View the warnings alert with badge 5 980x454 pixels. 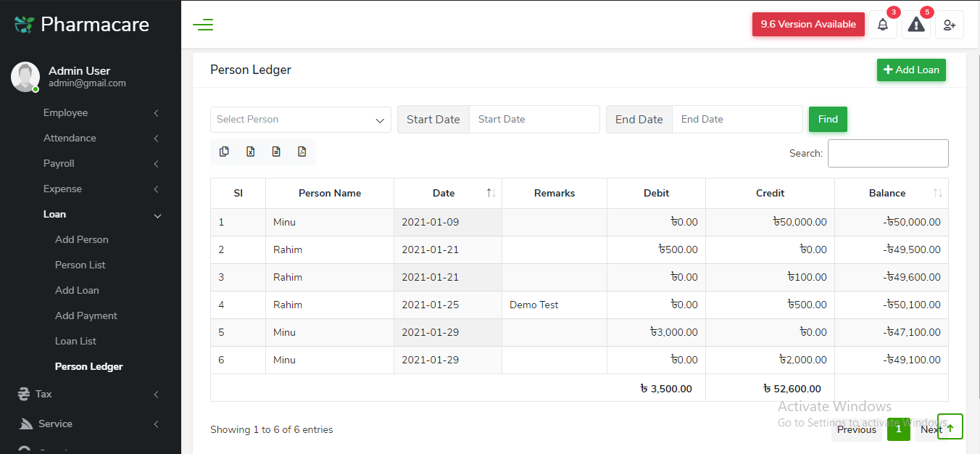[915, 24]
